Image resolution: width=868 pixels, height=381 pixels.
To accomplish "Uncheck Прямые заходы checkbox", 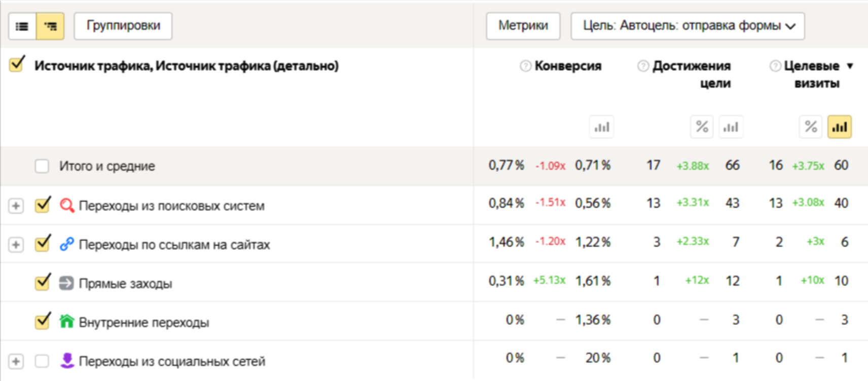I will 42,283.
